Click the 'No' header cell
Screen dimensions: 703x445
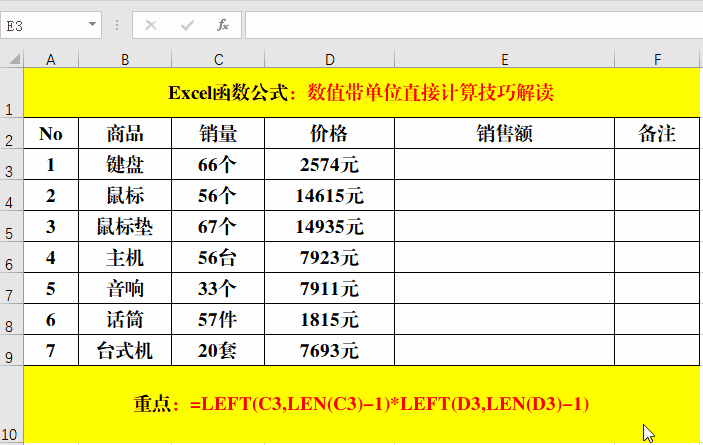(51, 134)
